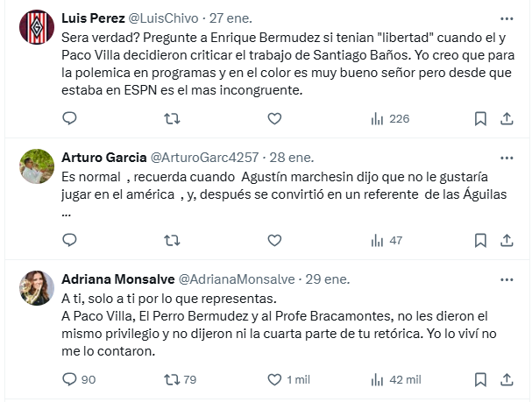Reply to Luis Perez's tweet
Image resolution: width=532 pixels, height=402 pixels.
[70, 119]
